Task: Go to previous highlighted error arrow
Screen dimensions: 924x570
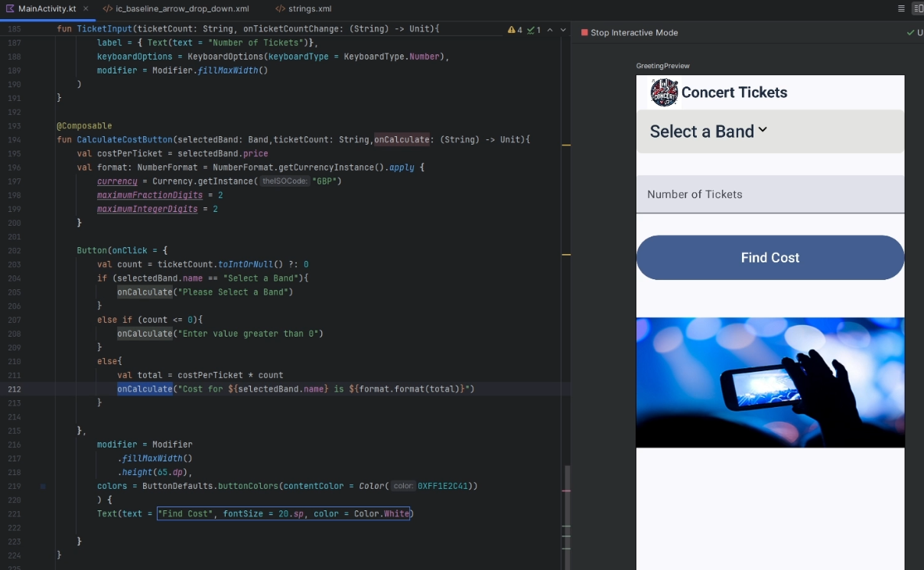Action: click(551, 30)
